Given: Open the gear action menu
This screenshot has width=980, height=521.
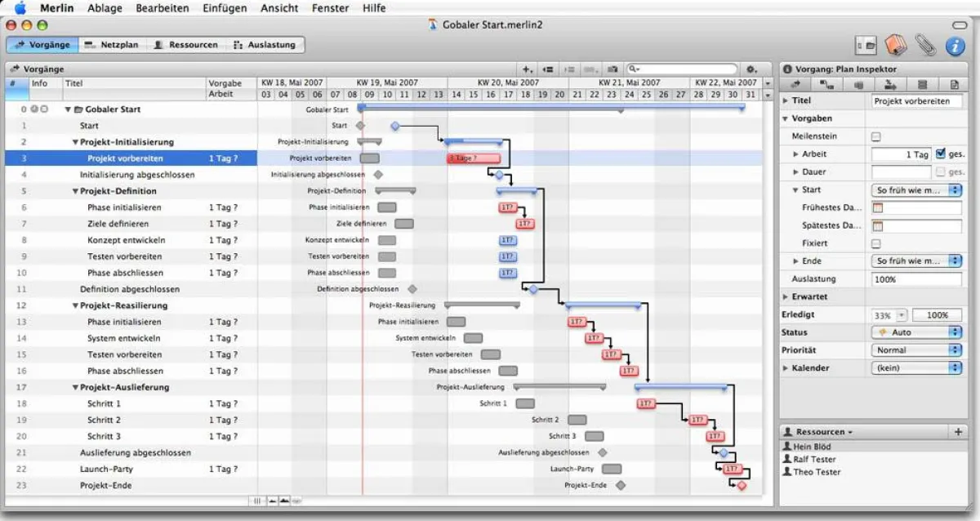Looking at the screenshot, I should 751,69.
